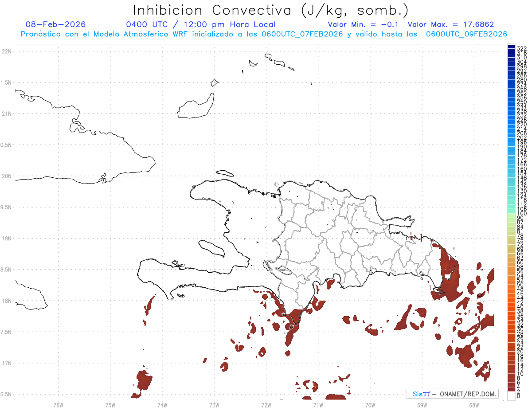Screen dimensions: 532x411
Task: Click the '70W' longitude label
Action: pos(370,405)
